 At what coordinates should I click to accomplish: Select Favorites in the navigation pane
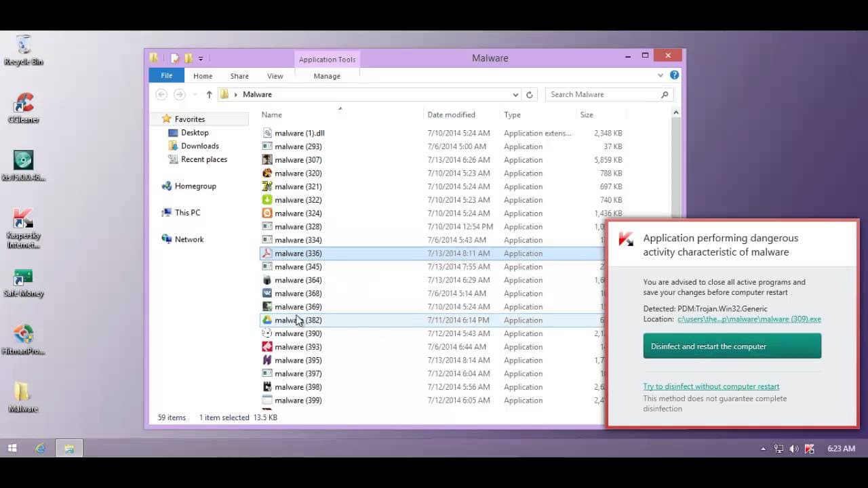coord(189,119)
